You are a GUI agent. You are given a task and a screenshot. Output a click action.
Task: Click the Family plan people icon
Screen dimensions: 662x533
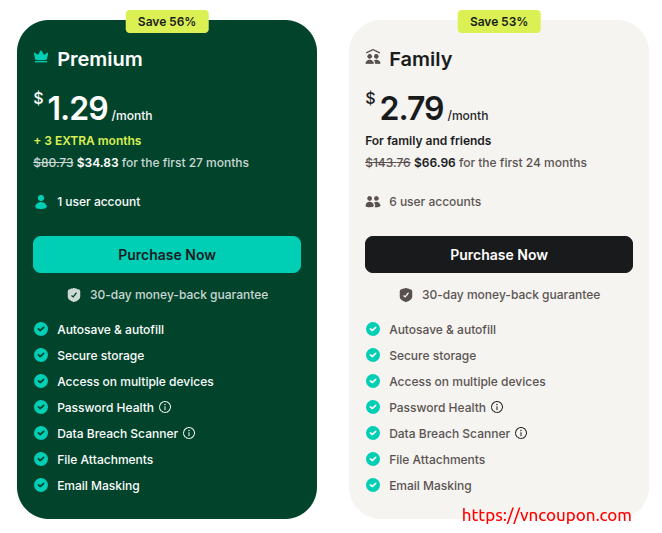tap(373, 58)
